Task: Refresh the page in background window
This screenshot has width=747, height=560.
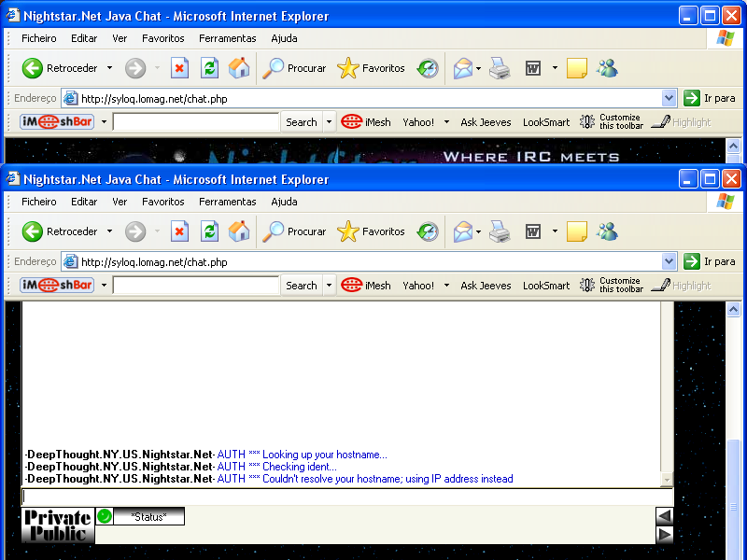Action: [209, 68]
